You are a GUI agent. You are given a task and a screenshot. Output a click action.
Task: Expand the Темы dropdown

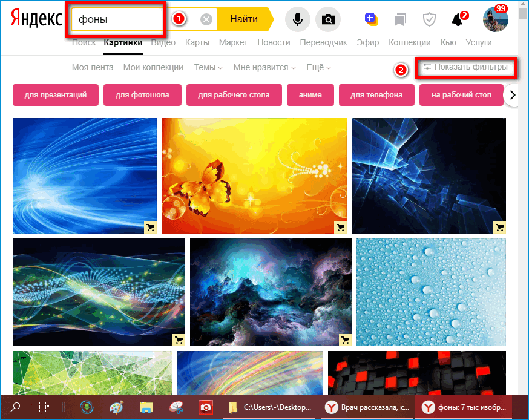pos(208,67)
